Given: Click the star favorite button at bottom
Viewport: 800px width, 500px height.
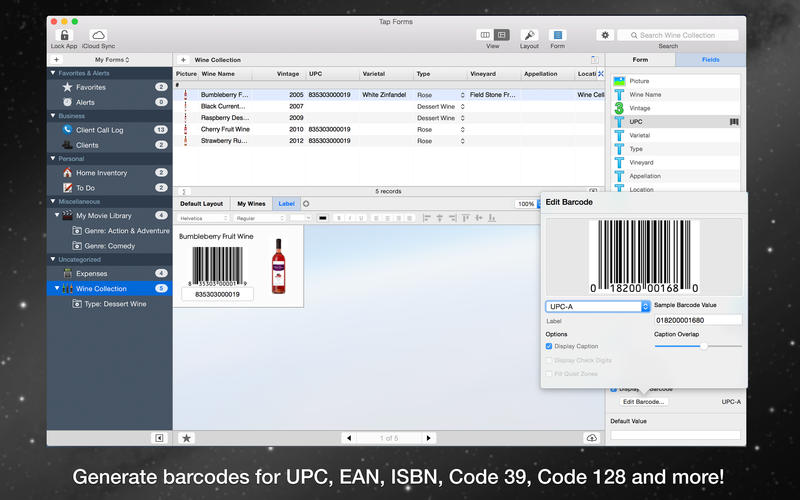Looking at the screenshot, I should (x=187, y=438).
